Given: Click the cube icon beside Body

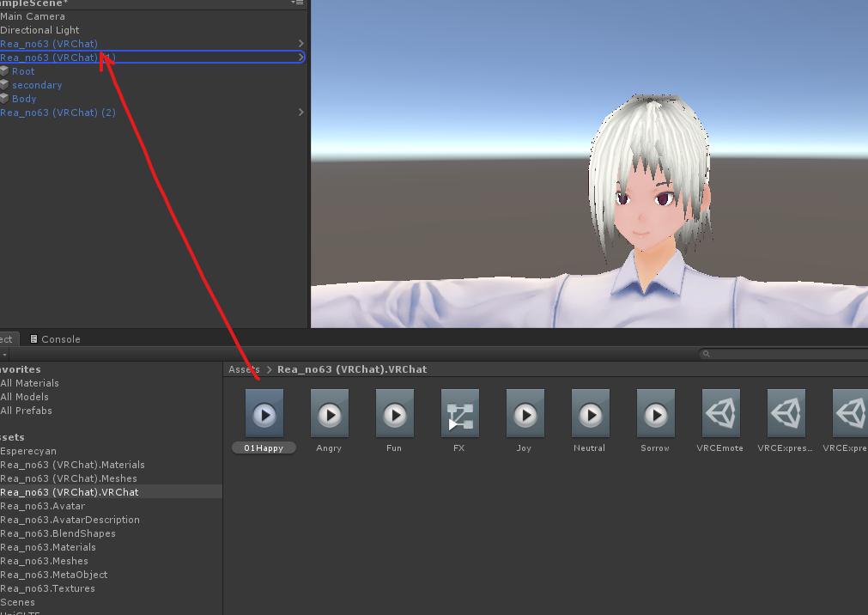Looking at the screenshot, I should pyautogui.click(x=4, y=99).
